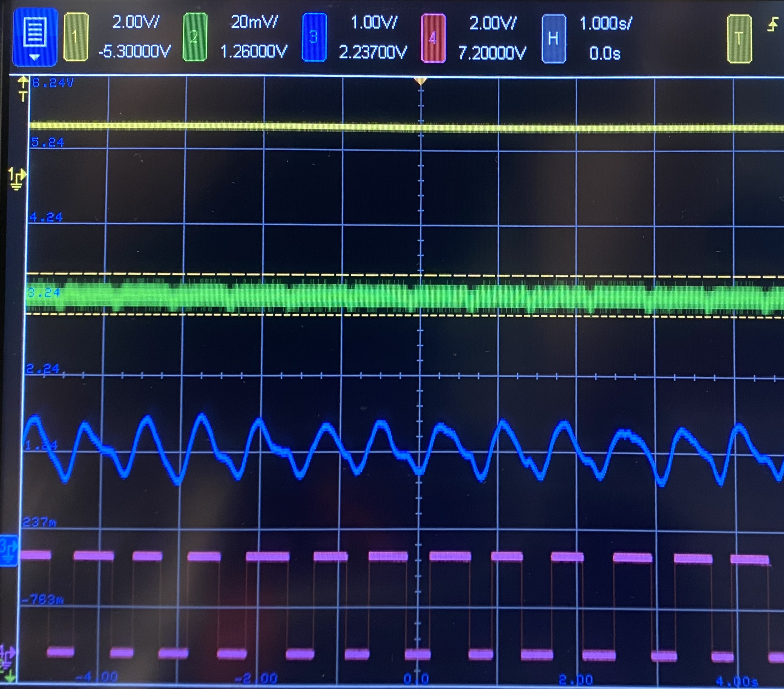Select the channel 1 ground reference marker
This screenshot has height=689, width=784.
17,179
